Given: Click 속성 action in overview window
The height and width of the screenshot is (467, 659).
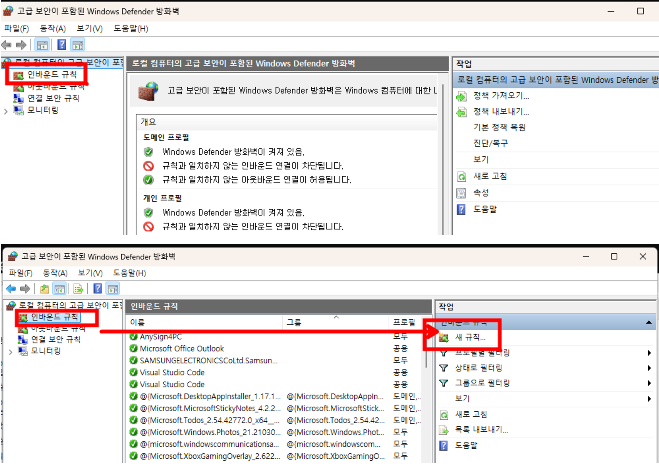Looking at the screenshot, I should click(x=481, y=193).
